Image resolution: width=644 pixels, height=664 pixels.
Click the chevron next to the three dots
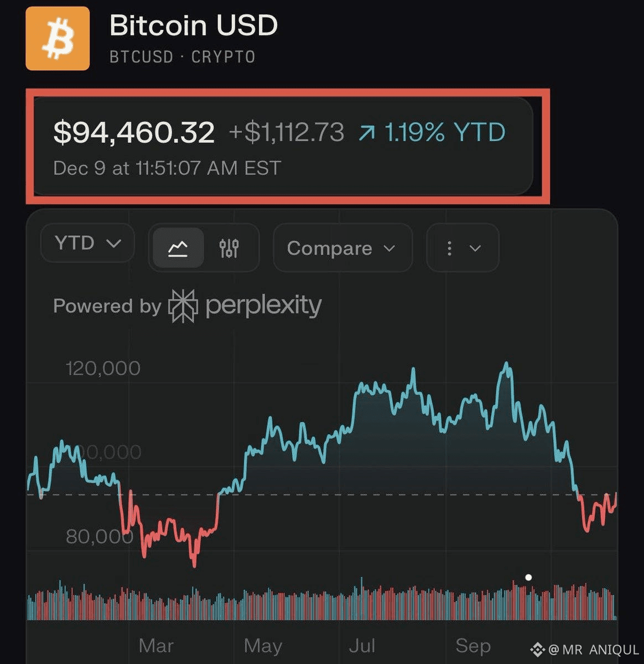[x=475, y=248]
